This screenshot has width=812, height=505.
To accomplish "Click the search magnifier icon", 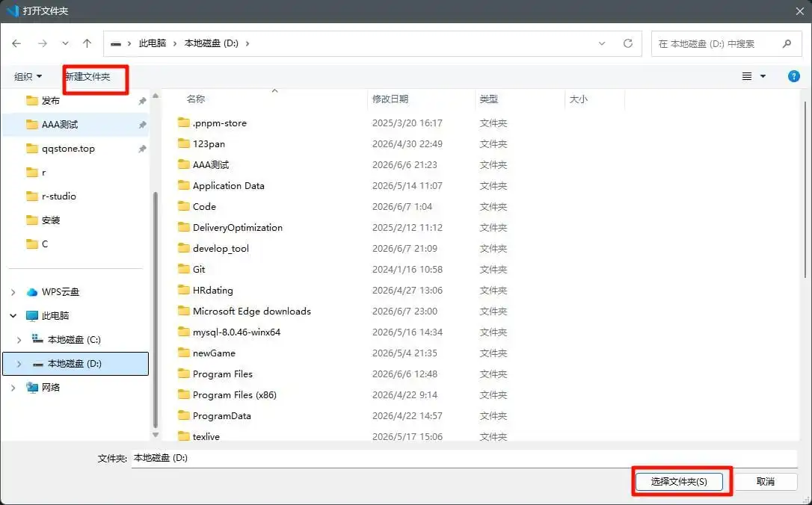I will click(787, 43).
